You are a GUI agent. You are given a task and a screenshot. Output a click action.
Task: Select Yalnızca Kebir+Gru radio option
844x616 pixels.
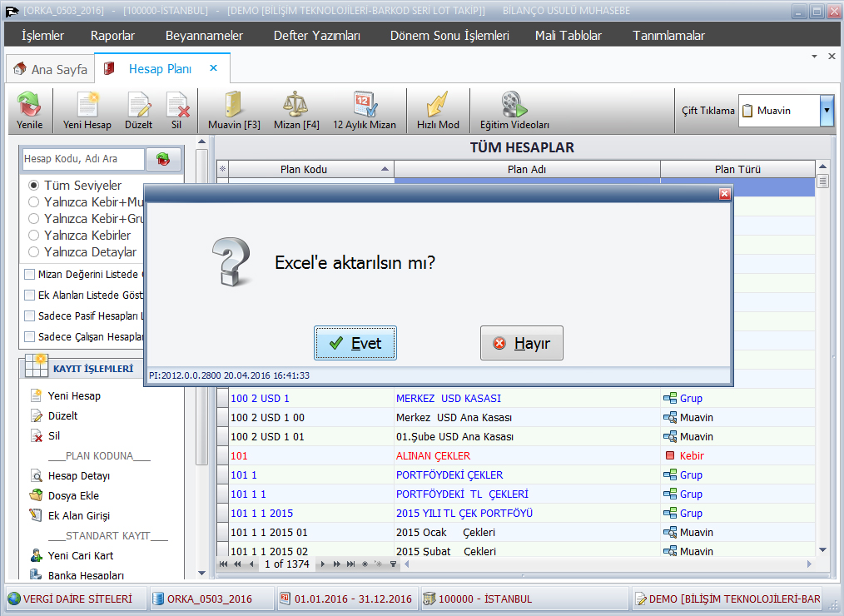pyautogui.click(x=33, y=219)
